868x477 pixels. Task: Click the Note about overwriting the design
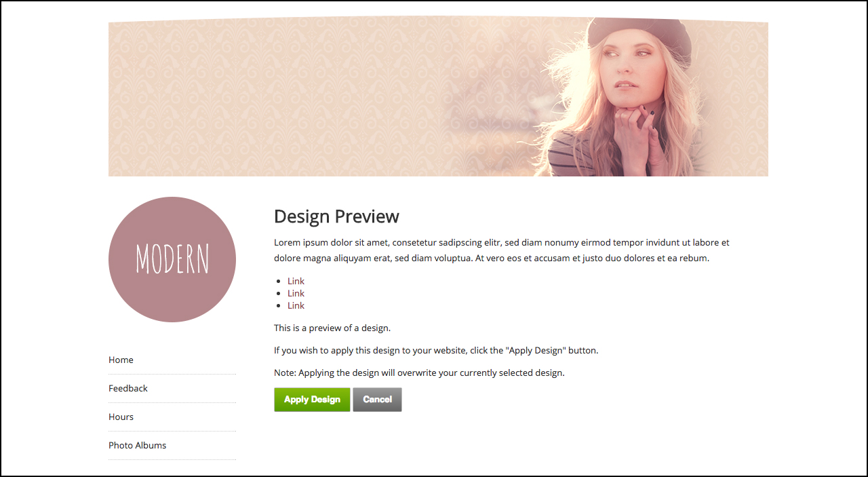click(419, 373)
